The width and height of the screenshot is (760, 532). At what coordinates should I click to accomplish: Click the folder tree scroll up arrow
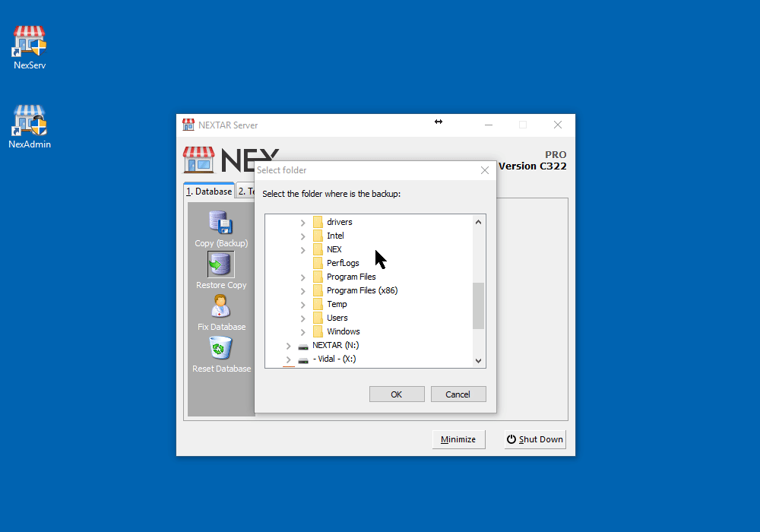coord(478,222)
